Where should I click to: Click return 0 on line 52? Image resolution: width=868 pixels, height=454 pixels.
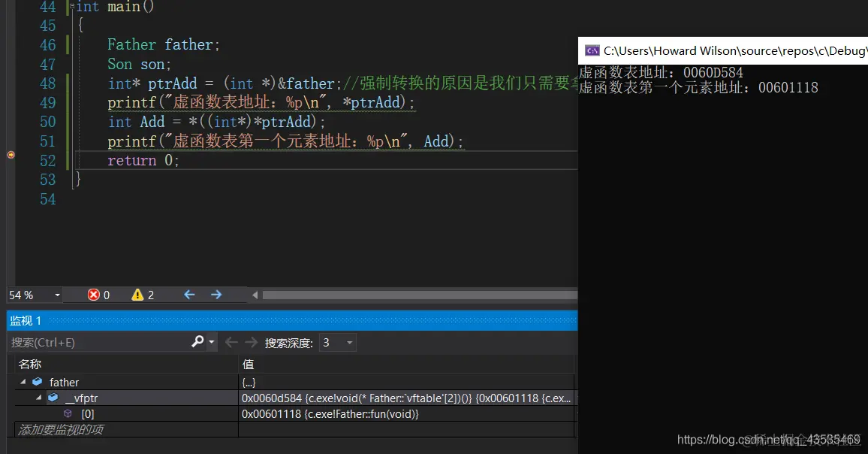pyautogui.click(x=143, y=161)
